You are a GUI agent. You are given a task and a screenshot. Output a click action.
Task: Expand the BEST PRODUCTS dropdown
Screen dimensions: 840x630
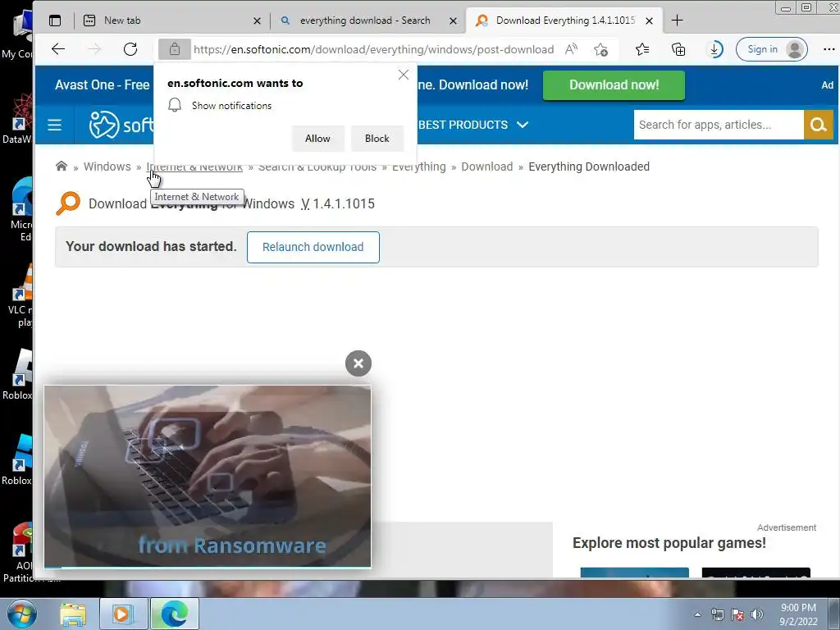click(x=473, y=125)
